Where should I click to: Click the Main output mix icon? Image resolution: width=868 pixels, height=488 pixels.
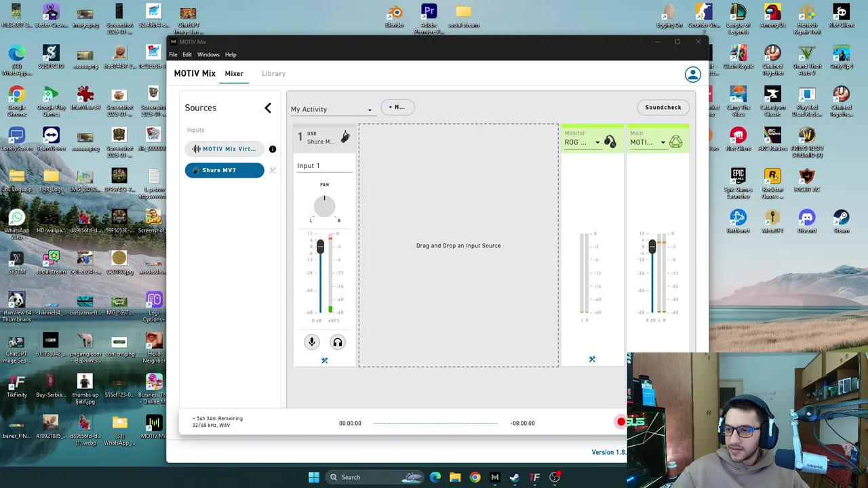tap(676, 142)
